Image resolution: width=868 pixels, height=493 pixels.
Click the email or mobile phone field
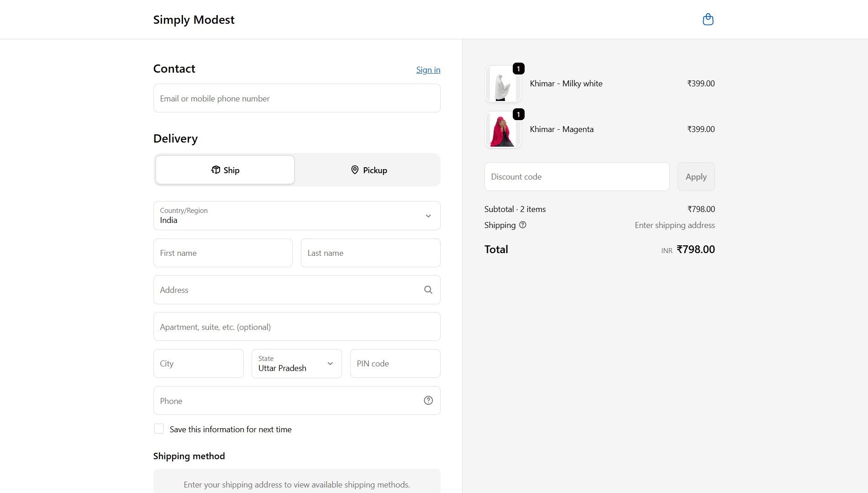point(297,98)
